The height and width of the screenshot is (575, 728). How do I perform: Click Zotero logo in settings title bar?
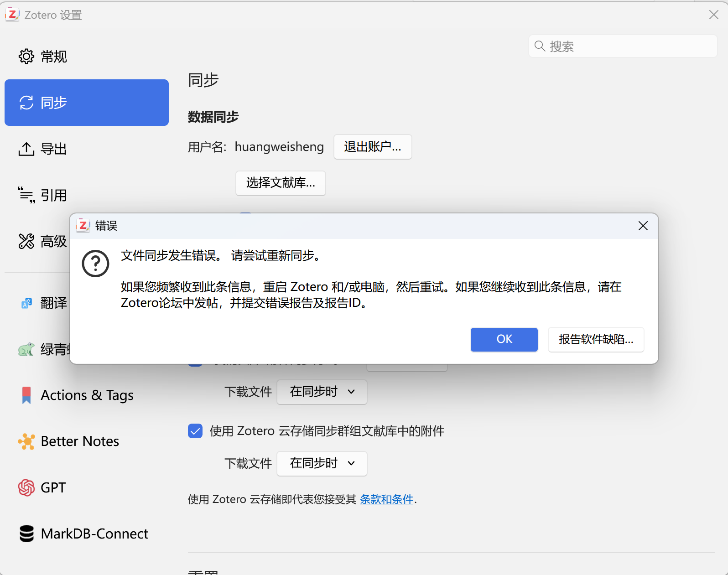[12, 15]
